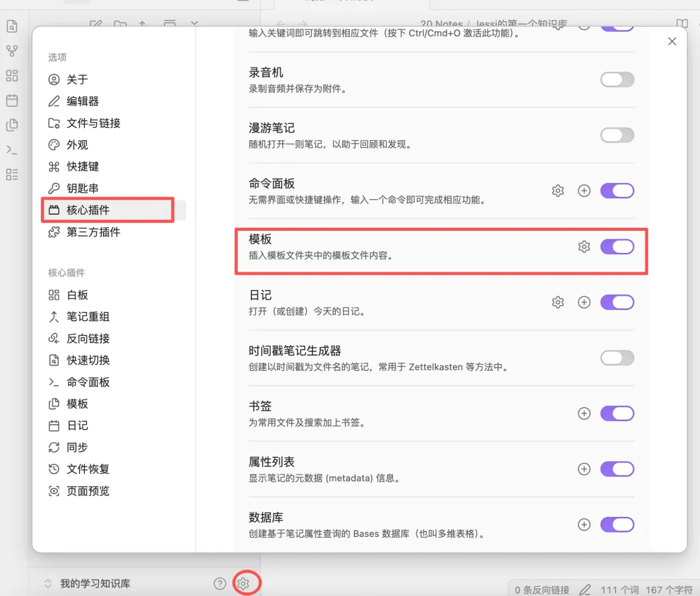The width and height of the screenshot is (700, 596).
Task: Click plus icon for 日记 hotkey
Action: point(584,302)
